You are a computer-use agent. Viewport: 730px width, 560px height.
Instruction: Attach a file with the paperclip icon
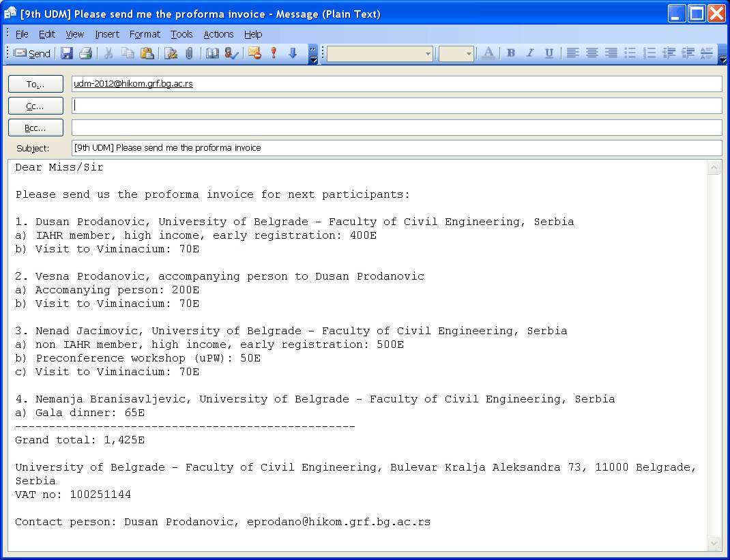[x=189, y=53]
